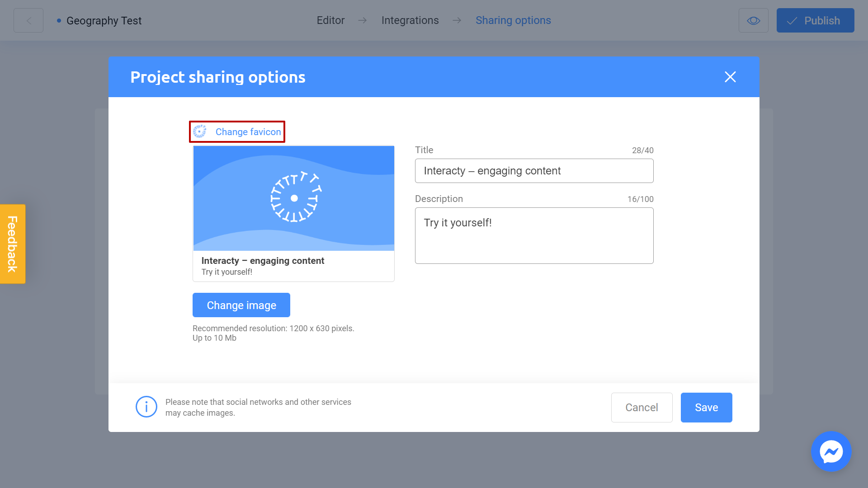Click the Change favicon link
868x488 pixels.
tap(248, 132)
